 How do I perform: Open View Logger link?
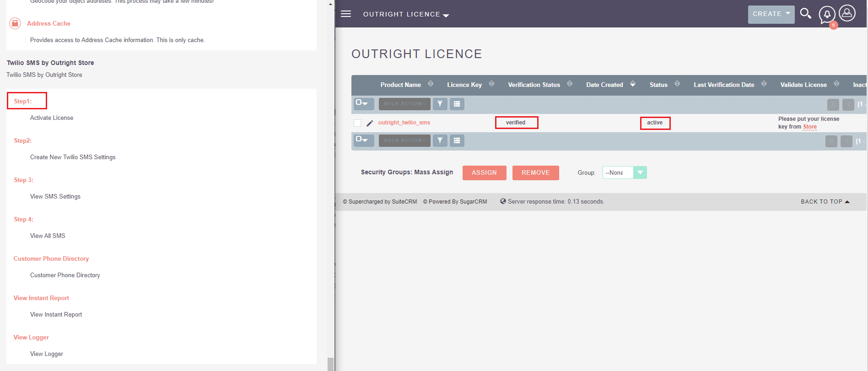[31, 337]
